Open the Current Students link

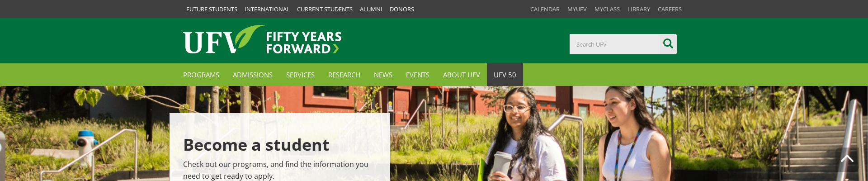[325, 9]
